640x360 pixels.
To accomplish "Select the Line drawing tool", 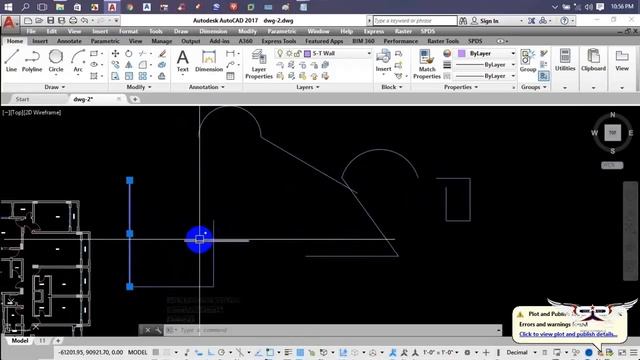I will pyautogui.click(x=11, y=60).
